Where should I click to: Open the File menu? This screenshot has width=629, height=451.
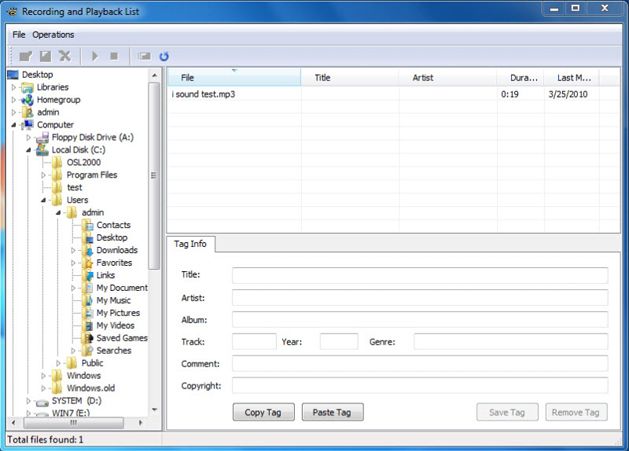coord(18,35)
